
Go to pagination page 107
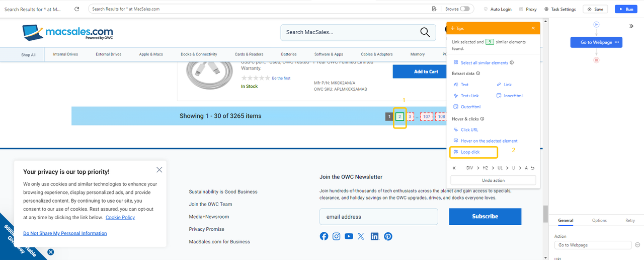[427, 116]
